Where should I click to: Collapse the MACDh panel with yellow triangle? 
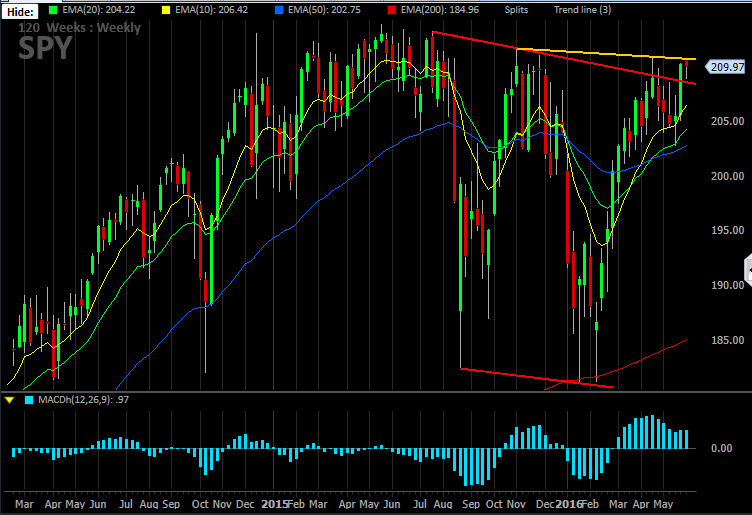pyautogui.click(x=9, y=400)
